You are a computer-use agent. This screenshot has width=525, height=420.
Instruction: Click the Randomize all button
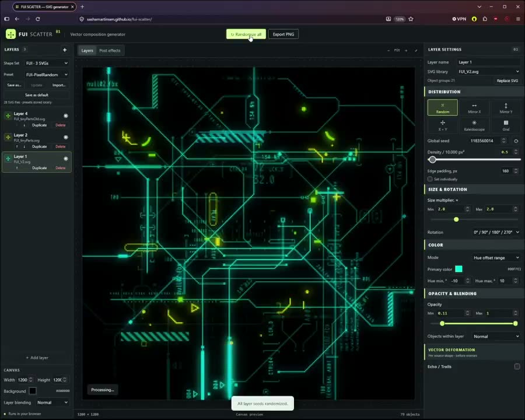coord(246,34)
